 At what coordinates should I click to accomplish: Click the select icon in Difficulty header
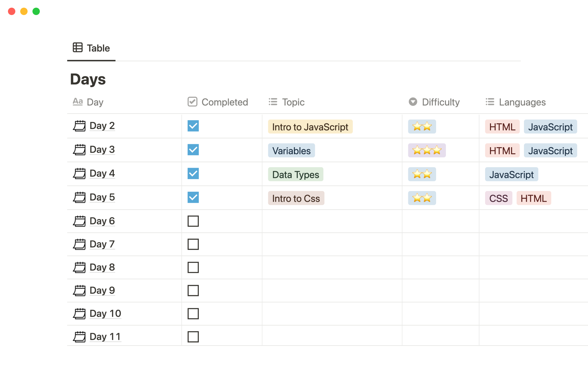(413, 102)
